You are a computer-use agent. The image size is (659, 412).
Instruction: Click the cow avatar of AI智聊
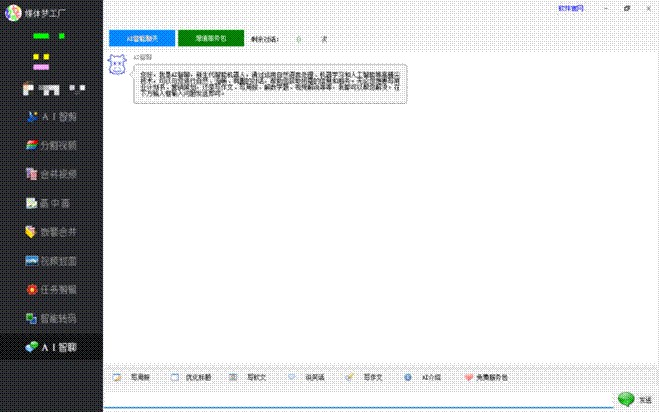coord(117,64)
